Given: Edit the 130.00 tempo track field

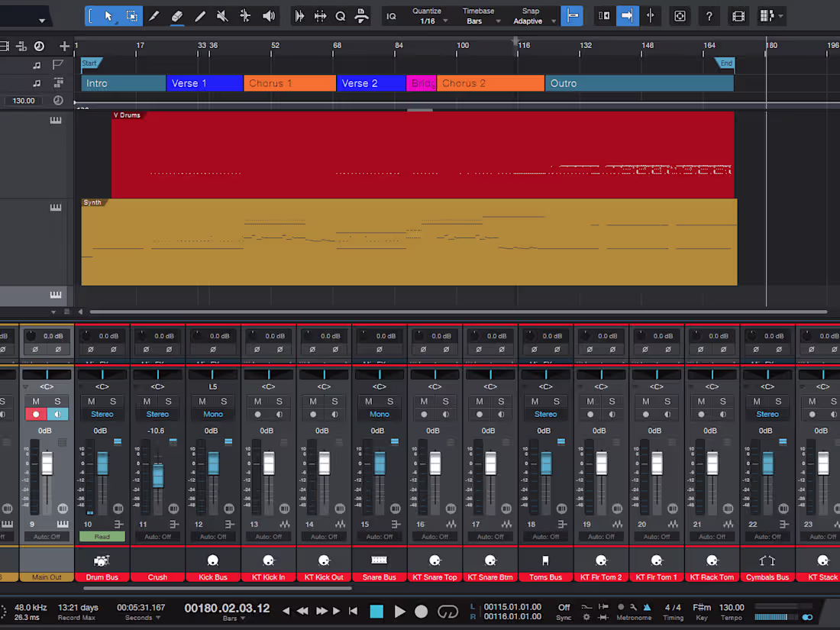Looking at the screenshot, I should pos(24,100).
